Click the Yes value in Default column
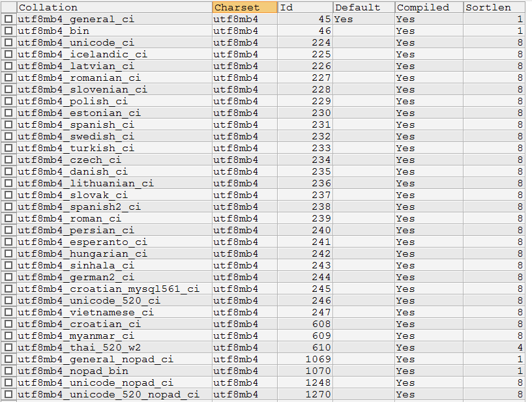 (344, 20)
